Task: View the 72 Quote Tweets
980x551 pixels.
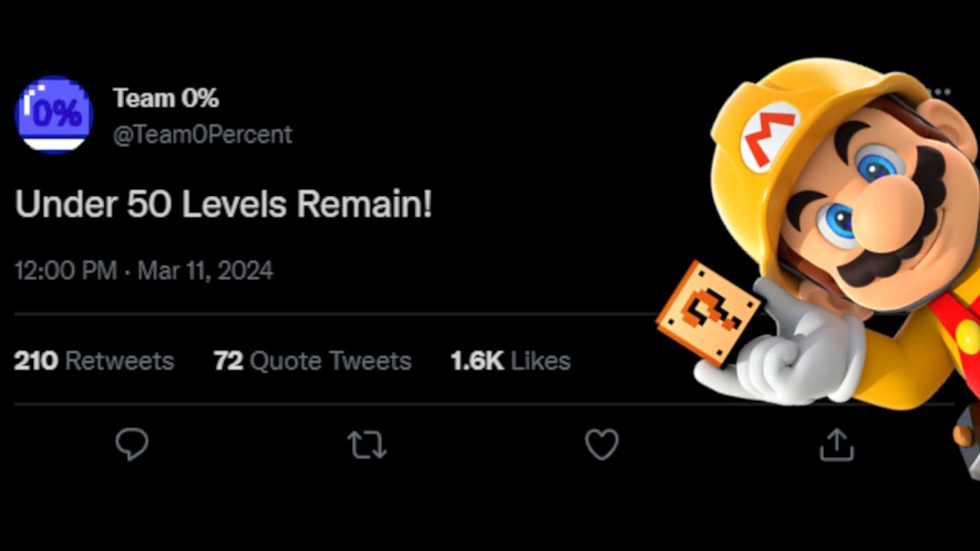Action: pyautogui.click(x=312, y=360)
